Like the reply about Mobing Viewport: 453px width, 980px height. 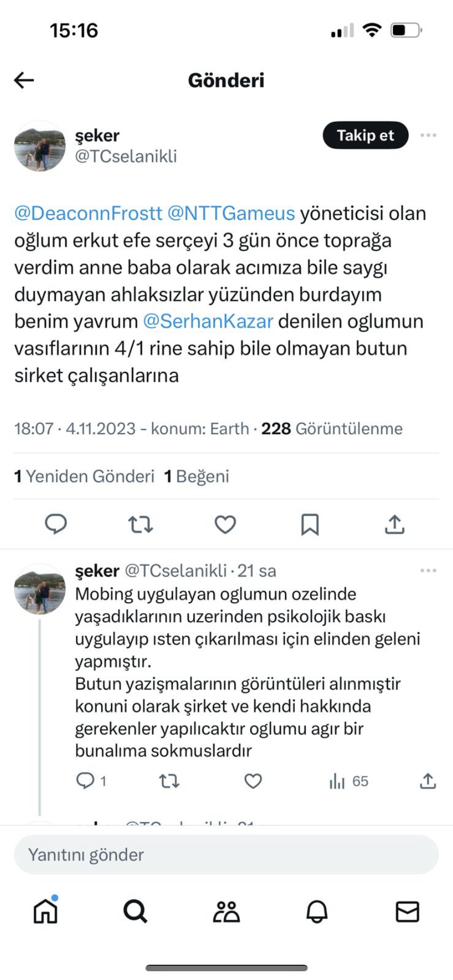[x=253, y=781]
